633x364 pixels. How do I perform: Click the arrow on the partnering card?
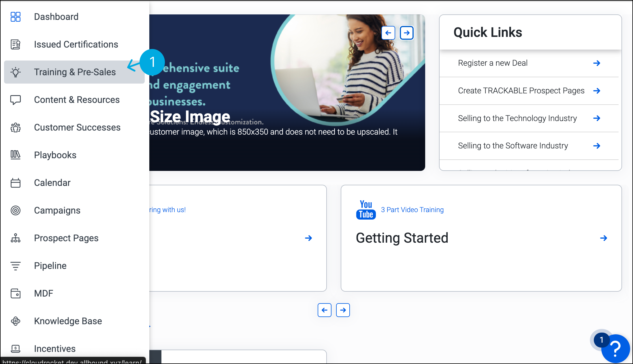[308, 238]
